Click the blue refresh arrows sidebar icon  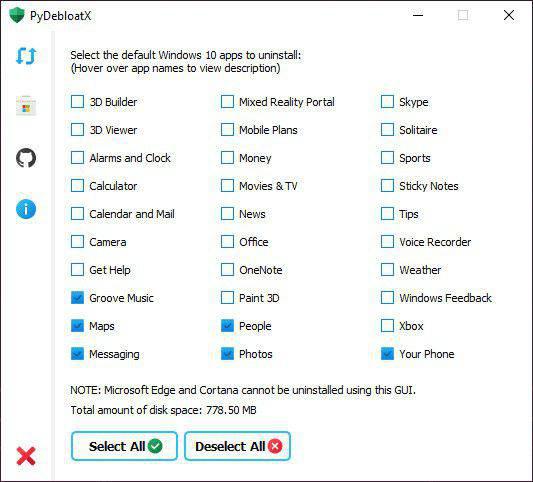coord(26,56)
